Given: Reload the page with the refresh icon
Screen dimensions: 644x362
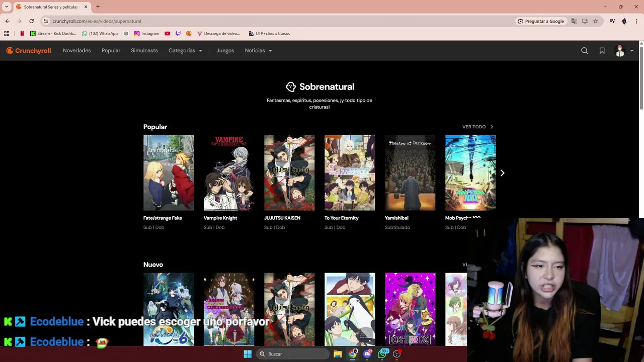Looking at the screenshot, I should [31, 21].
